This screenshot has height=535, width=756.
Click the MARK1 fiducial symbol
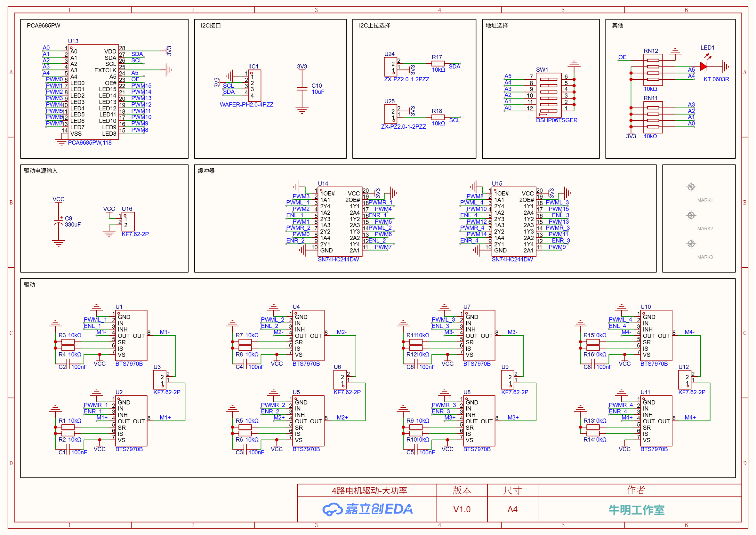coord(691,187)
